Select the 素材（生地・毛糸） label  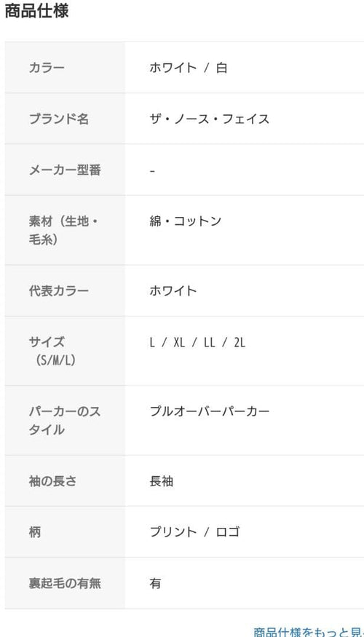tap(63, 230)
